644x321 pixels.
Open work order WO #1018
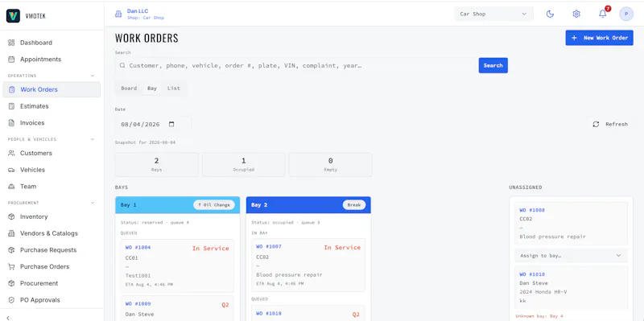[x=269, y=314]
